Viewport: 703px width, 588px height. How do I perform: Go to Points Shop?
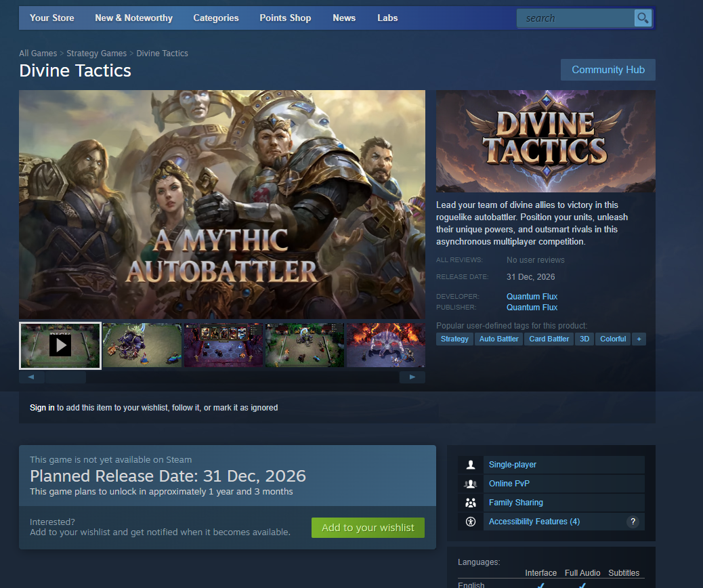(285, 18)
